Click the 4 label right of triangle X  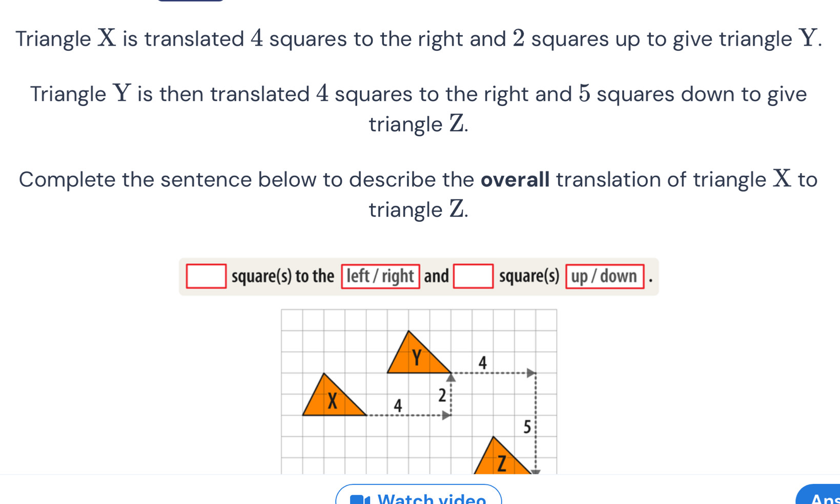click(398, 406)
